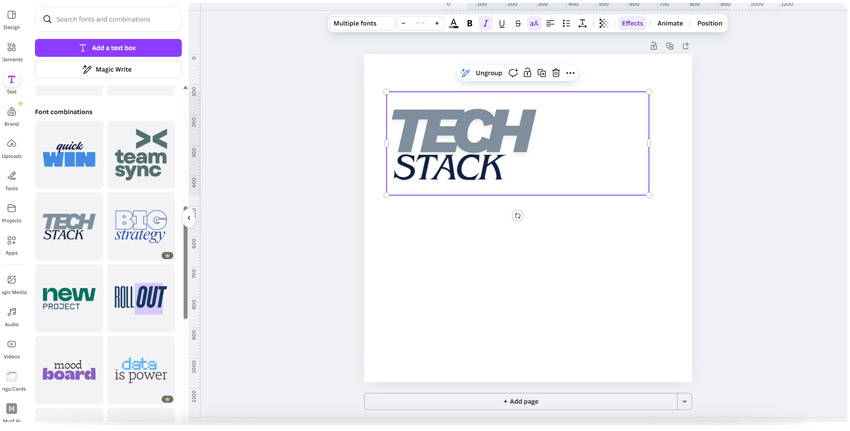Open the Brand panel in sidebar
The height and width of the screenshot is (431, 850).
click(x=12, y=116)
